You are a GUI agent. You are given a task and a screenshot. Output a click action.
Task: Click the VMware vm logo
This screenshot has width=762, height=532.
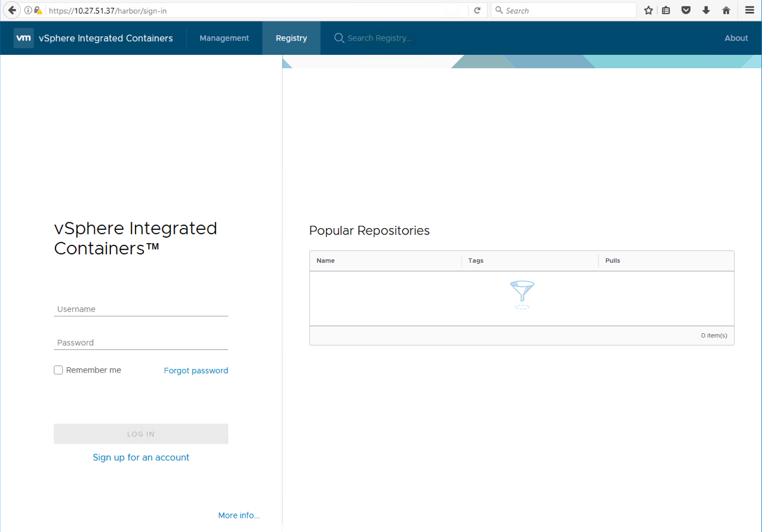point(24,38)
